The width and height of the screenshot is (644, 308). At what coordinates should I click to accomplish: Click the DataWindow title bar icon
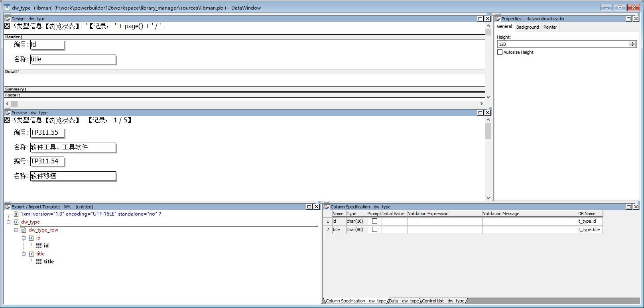[x=7, y=8]
